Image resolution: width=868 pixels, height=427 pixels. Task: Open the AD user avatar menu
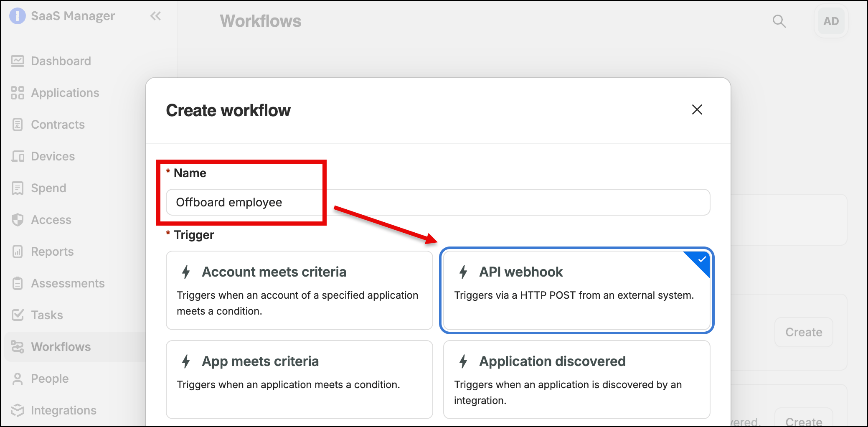[831, 21]
